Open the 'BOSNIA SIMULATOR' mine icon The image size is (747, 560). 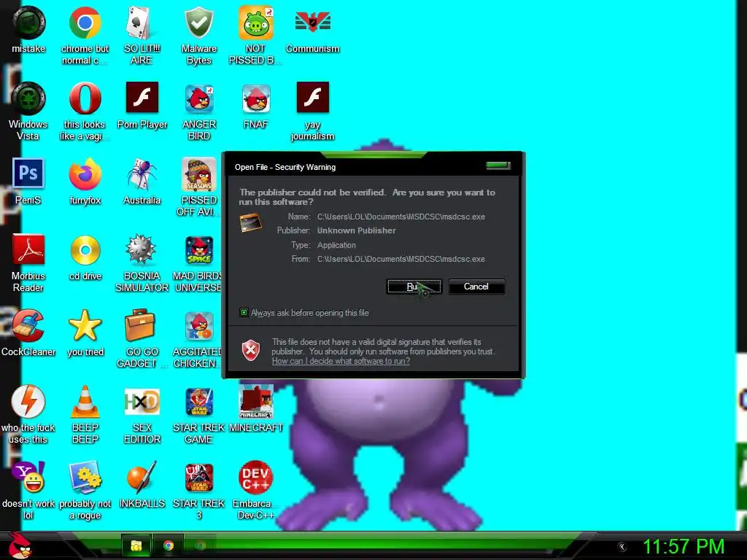tap(142, 249)
